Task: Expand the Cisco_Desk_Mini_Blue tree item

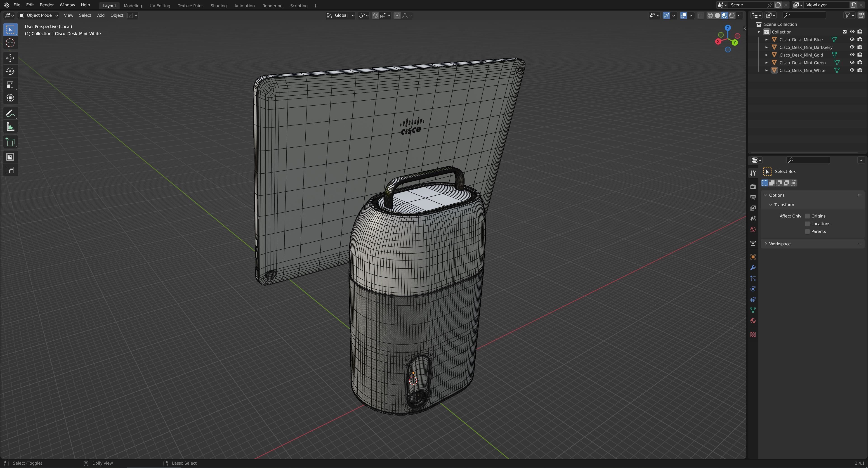Action: [x=767, y=40]
